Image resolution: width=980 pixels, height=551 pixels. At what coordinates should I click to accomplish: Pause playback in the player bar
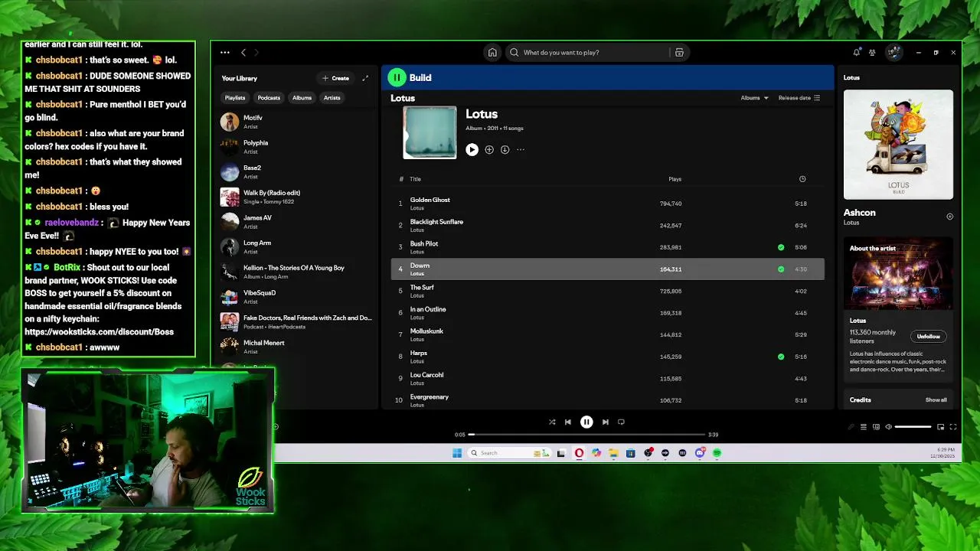586,422
